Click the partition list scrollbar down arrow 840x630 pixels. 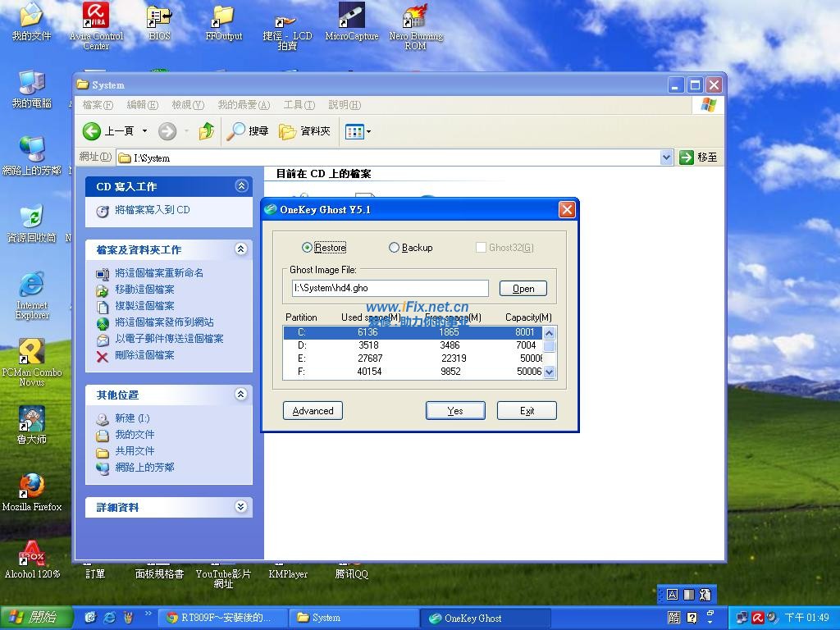tap(549, 372)
